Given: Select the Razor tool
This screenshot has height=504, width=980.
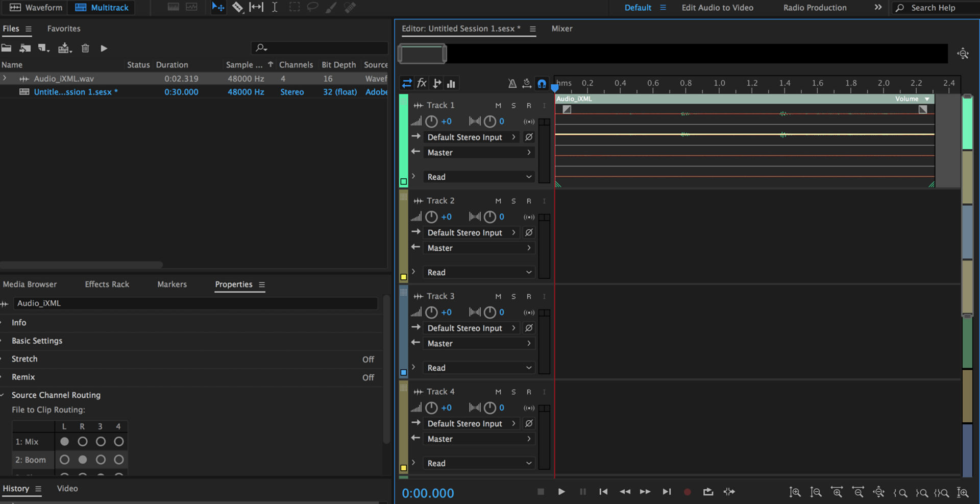Looking at the screenshot, I should pos(238,7).
